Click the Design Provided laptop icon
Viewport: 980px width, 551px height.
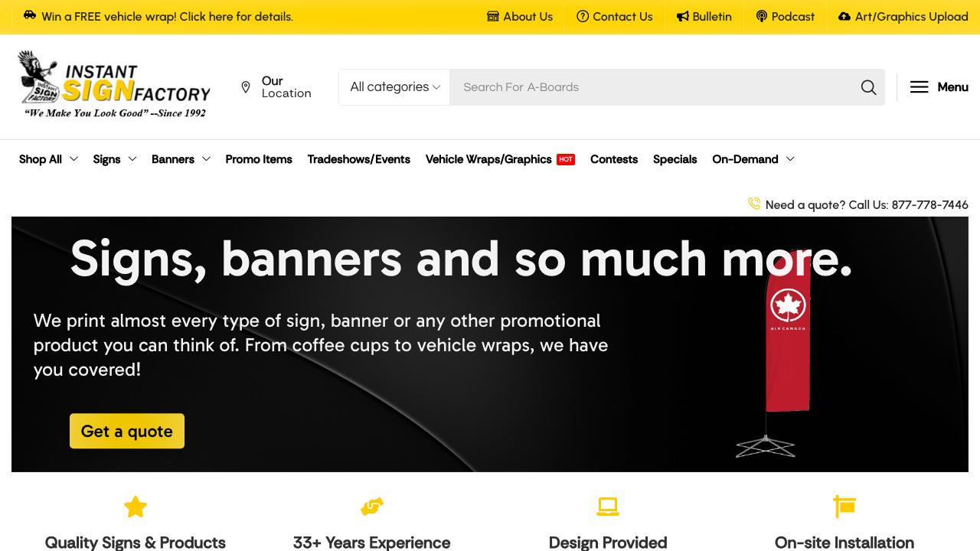[608, 507]
